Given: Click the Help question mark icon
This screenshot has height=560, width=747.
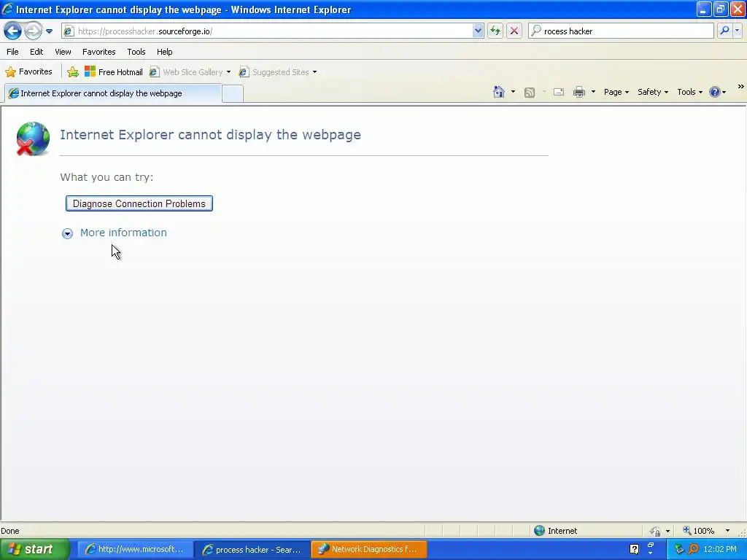Looking at the screenshot, I should [715, 92].
